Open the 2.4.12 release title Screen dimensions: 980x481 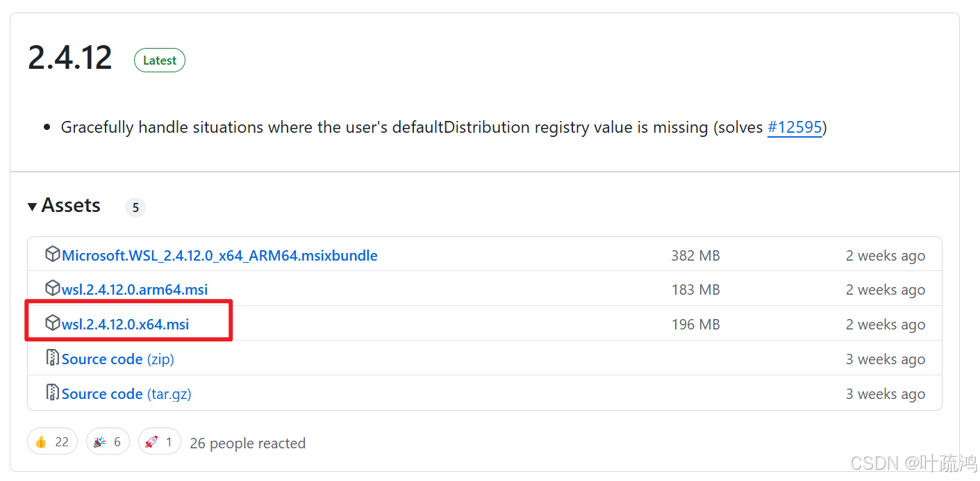70,58
